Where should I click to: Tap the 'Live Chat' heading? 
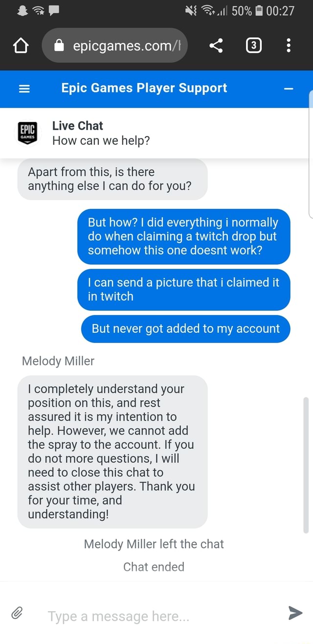(77, 126)
